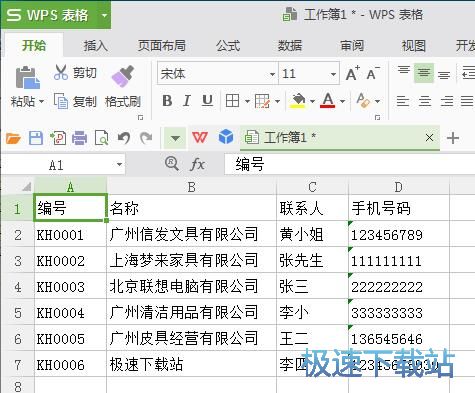This screenshot has height=393, width=475.
Task: Expand fill color dropdown arrow
Action: click(x=312, y=101)
